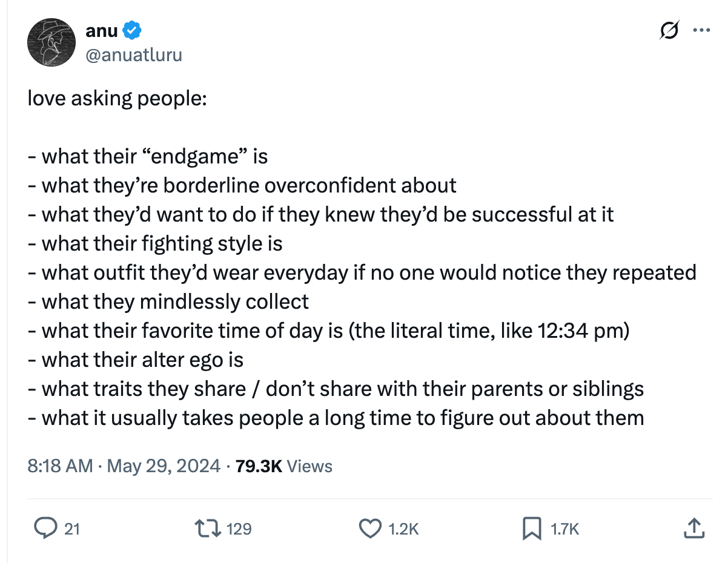Click the reply speech bubble icon
The height and width of the screenshot is (563, 728).
point(45,528)
